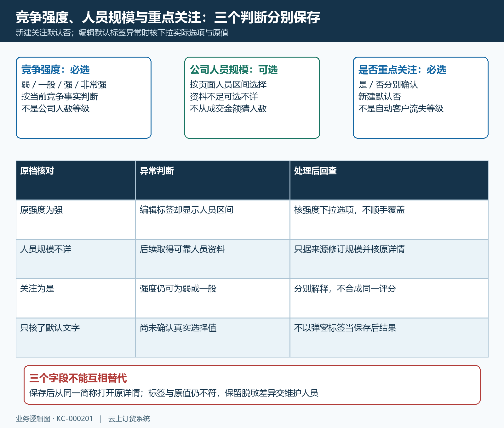Select the line 弱 / 一般 / 强 / 非常强
504x428 pixels.
click(64, 85)
